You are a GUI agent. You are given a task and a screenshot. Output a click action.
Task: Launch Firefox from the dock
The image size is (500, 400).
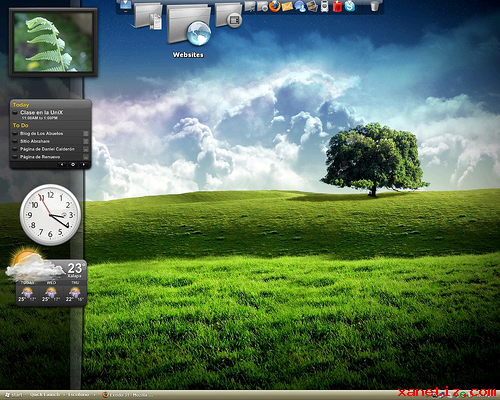[x=274, y=6]
